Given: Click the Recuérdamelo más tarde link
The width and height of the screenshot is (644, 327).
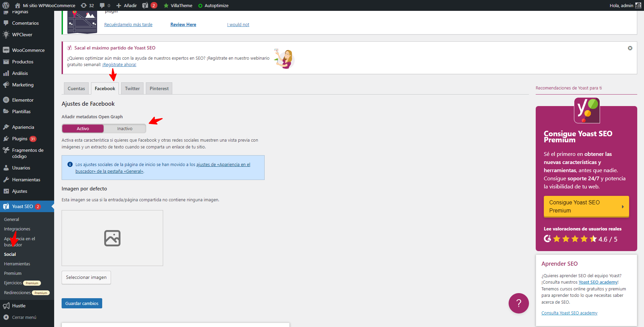Looking at the screenshot, I should click(x=128, y=24).
